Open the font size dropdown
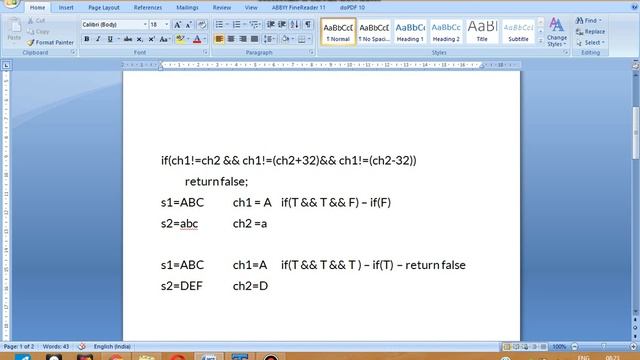The width and height of the screenshot is (640, 360). 166,25
